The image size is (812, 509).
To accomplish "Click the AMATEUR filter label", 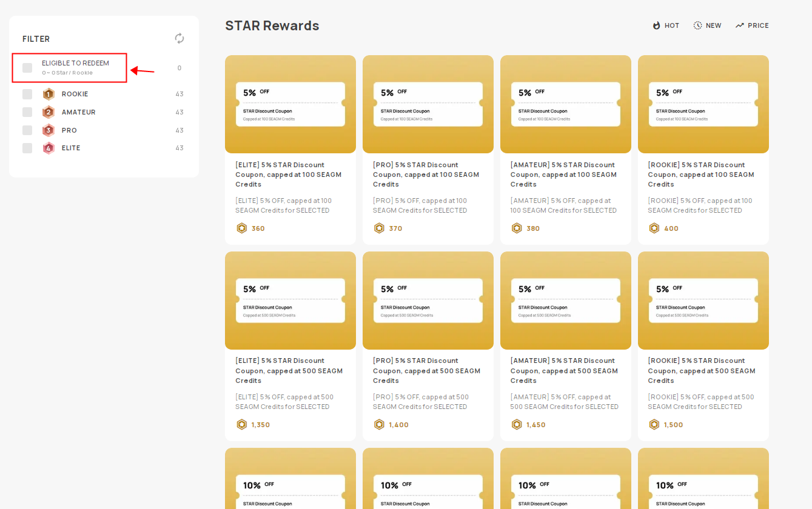I will point(79,112).
